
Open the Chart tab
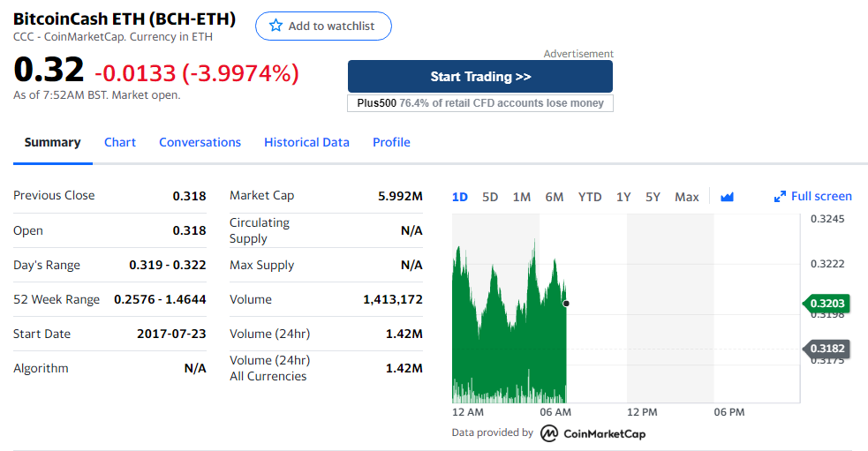click(119, 142)
